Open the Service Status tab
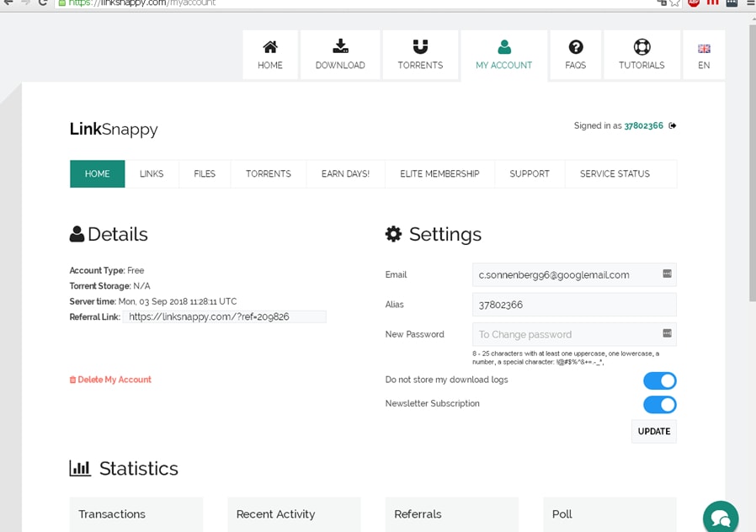The image size is (756, 532). point(615,174)
